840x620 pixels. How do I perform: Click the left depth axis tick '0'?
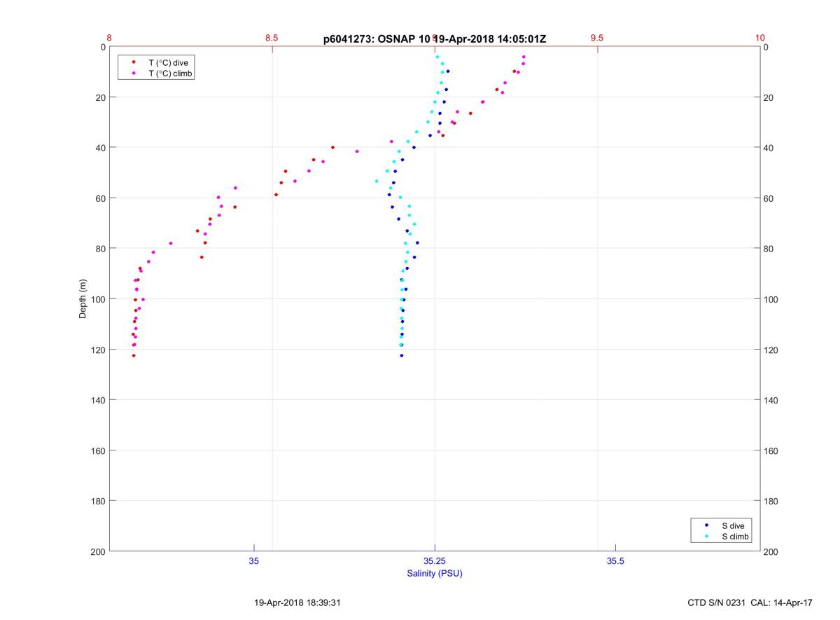103,47
